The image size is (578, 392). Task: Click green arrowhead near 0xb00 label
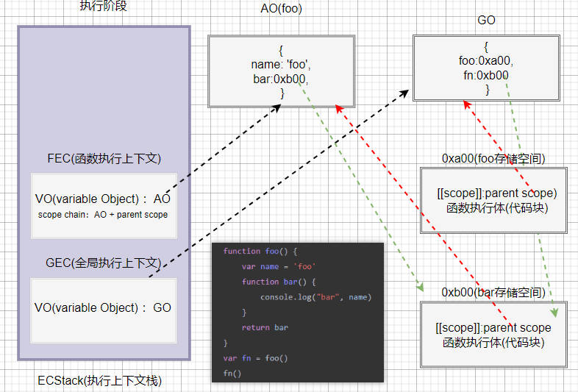coord(420,288)
